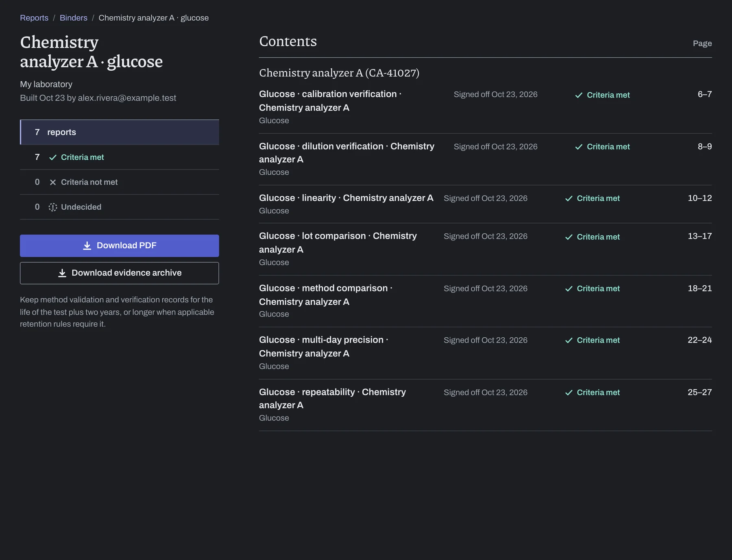Open Glucose dilution verification report
Image resolution: width=732 pixels, height=560 pixels.
[346, 153]
